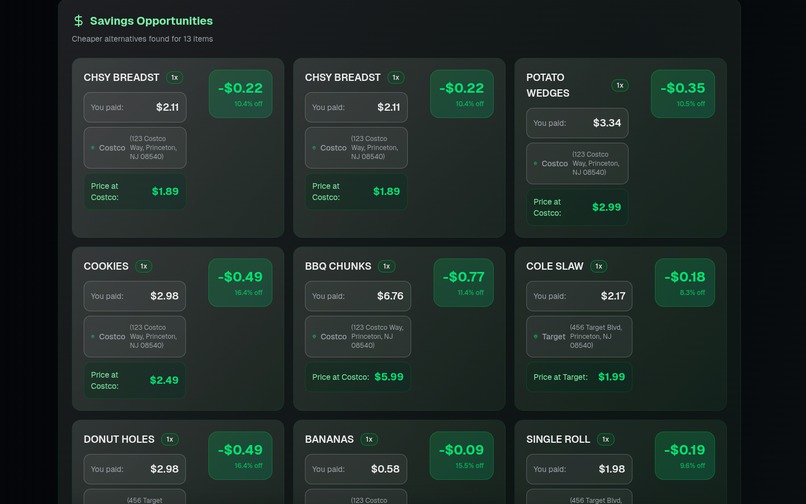The height and width of the screenshot is (504, 806).
Task: Click the $2.98 You paid box for DONUT HOLES
Action: pos(135,469)
